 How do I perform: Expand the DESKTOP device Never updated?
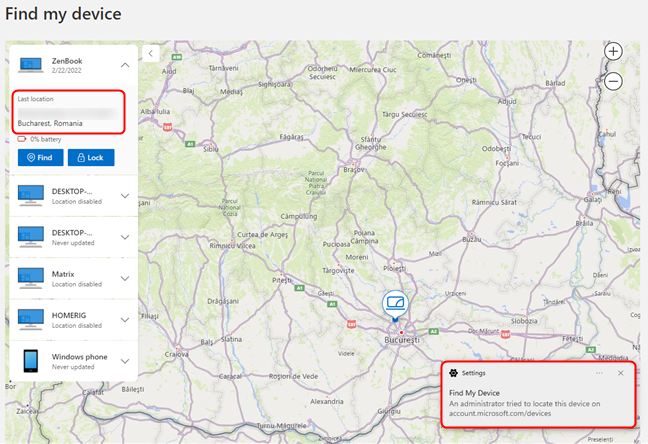pos(125,237)
